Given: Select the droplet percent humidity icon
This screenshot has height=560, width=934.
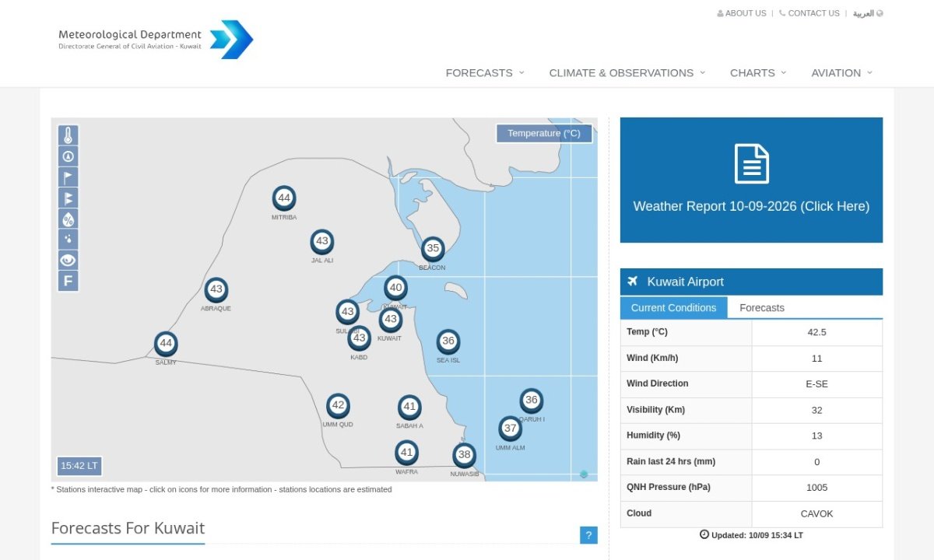Looking at the screenshot, I should tap(68, 219).
